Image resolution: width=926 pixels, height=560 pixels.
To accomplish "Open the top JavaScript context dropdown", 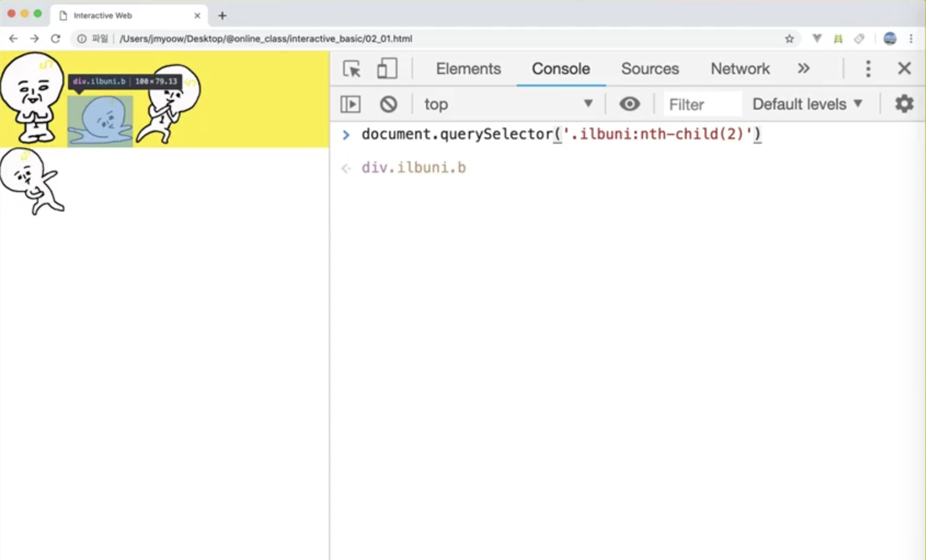I will tap(509, 104).
